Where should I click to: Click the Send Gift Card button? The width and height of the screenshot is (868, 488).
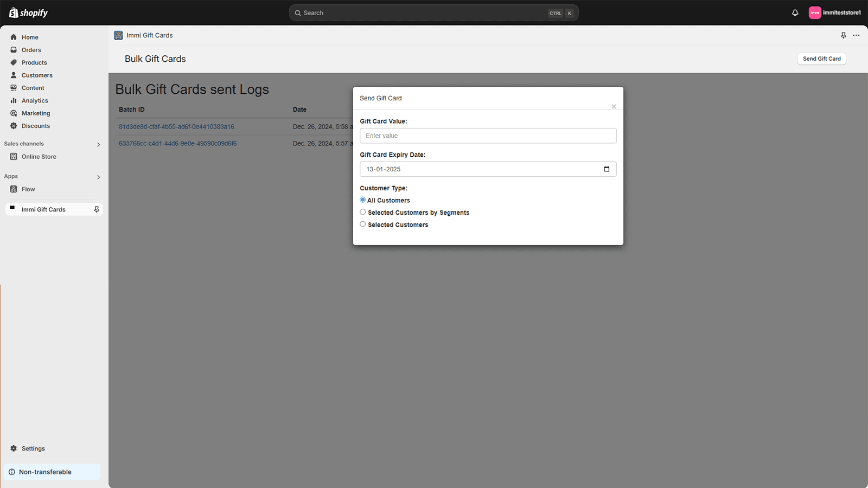click(821, 58)
